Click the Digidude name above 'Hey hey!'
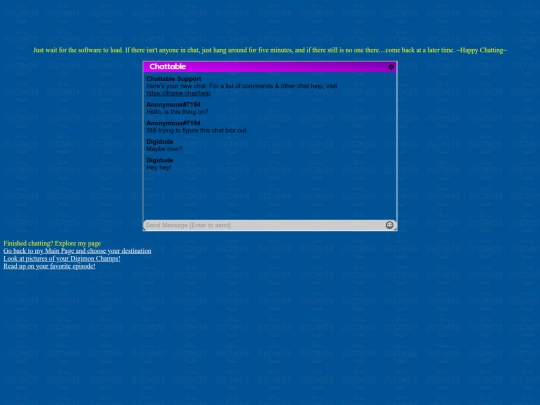 click(x=160, y=160)
